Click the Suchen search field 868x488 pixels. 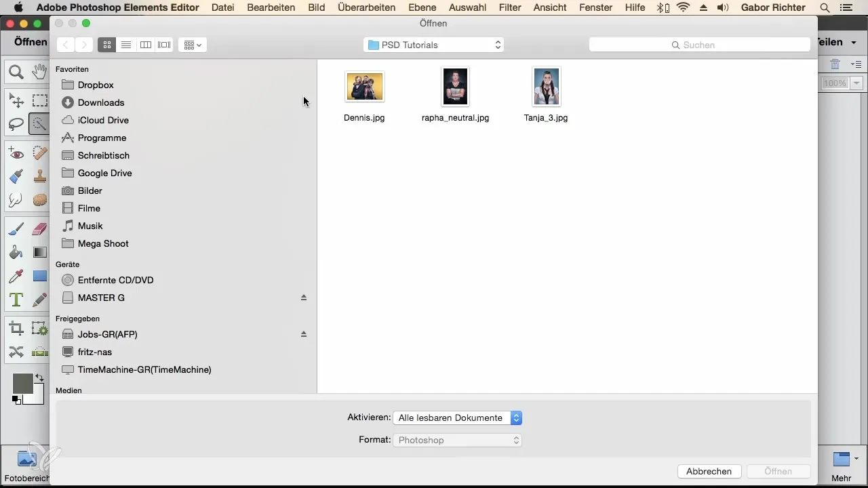tap(700, 45)
